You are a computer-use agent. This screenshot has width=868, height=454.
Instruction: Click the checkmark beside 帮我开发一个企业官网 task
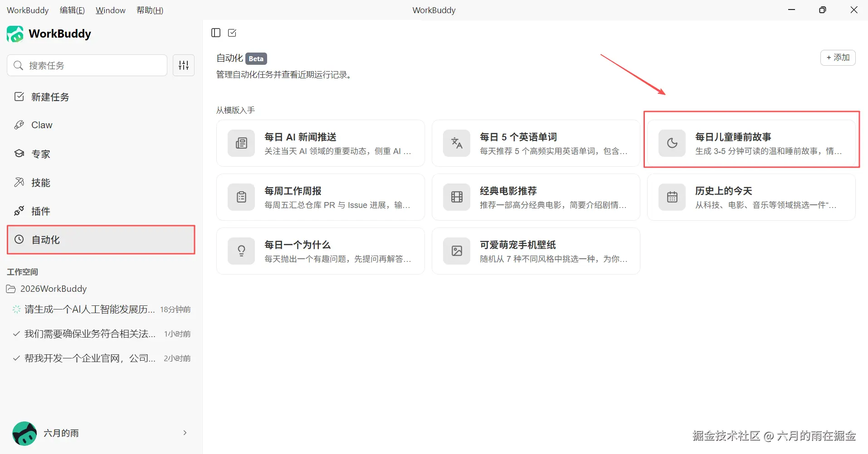[x=16, y=358]
